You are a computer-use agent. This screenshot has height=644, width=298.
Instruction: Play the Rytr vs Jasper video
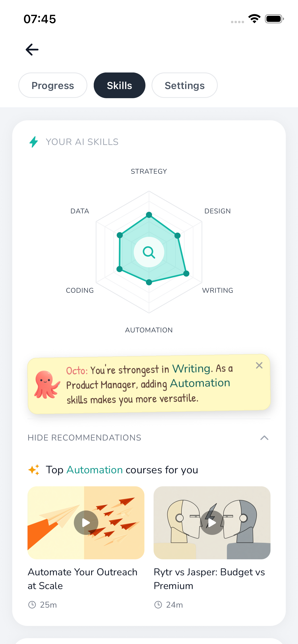click(x=212, y=523)
